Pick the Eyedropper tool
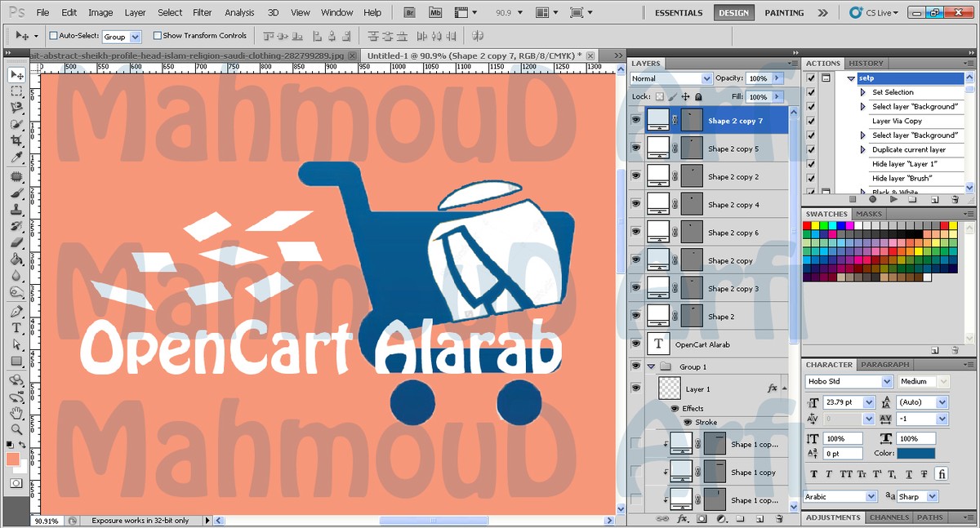This screenshot has height=528, width=980. [16, 158]
